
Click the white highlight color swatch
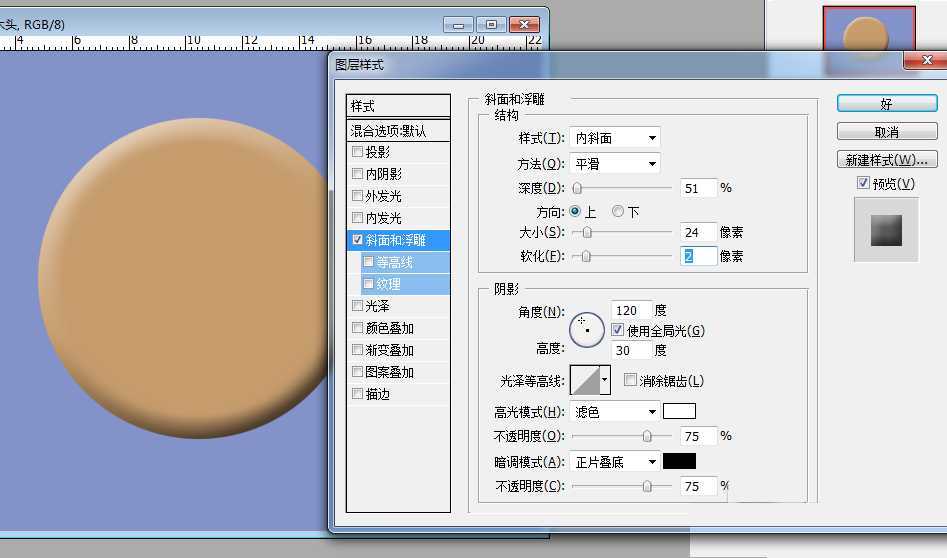tap(679, 411)
